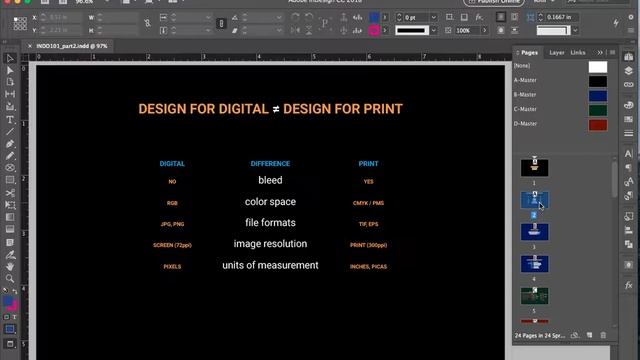This screenshot has height=360, width=640.
Task: Select the Direct Selection tool
Action: (10, 71)
